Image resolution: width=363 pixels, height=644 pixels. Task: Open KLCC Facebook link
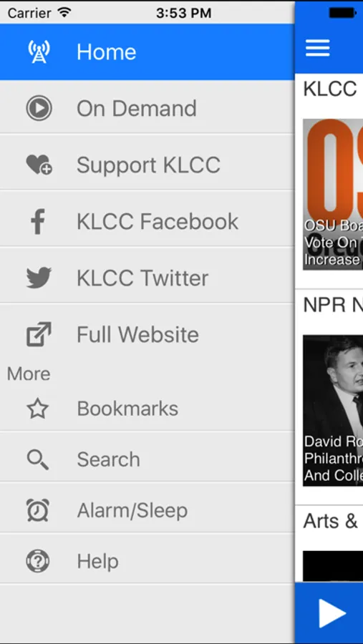pos(147,221)
